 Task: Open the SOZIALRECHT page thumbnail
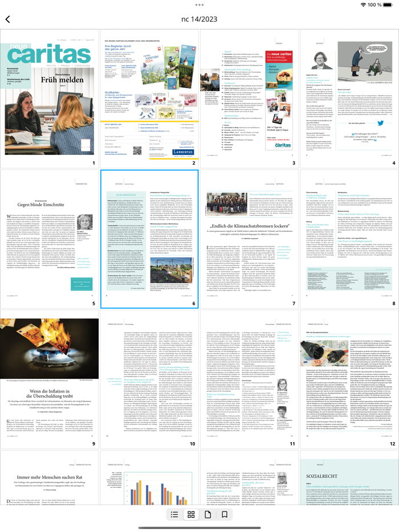pyautogui.click(x=349, y=477)
